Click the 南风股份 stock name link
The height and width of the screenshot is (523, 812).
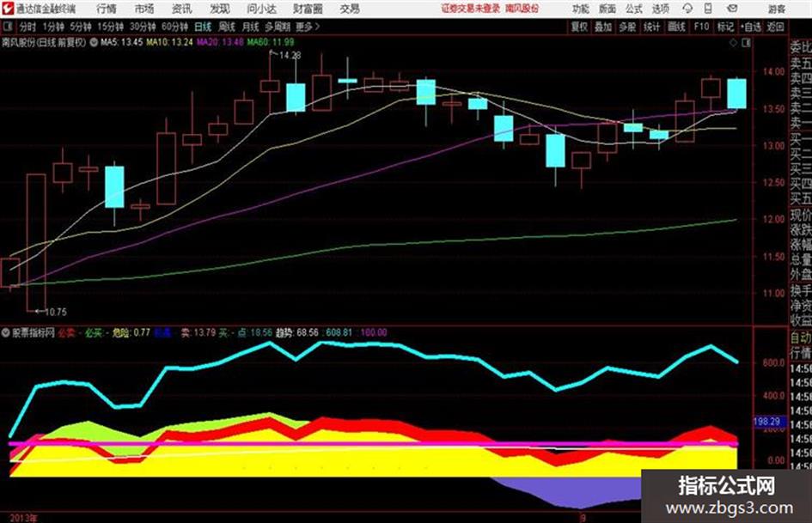tap(522, 9)
